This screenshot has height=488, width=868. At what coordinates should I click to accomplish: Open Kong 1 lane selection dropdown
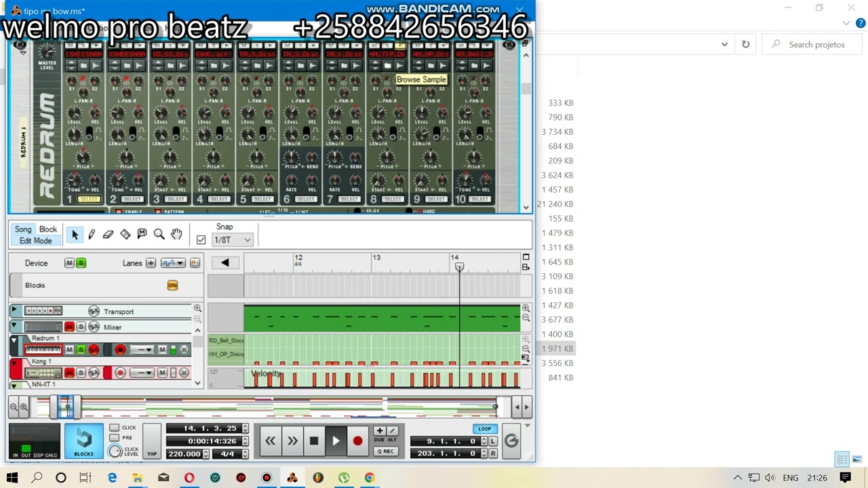(142, 373)
